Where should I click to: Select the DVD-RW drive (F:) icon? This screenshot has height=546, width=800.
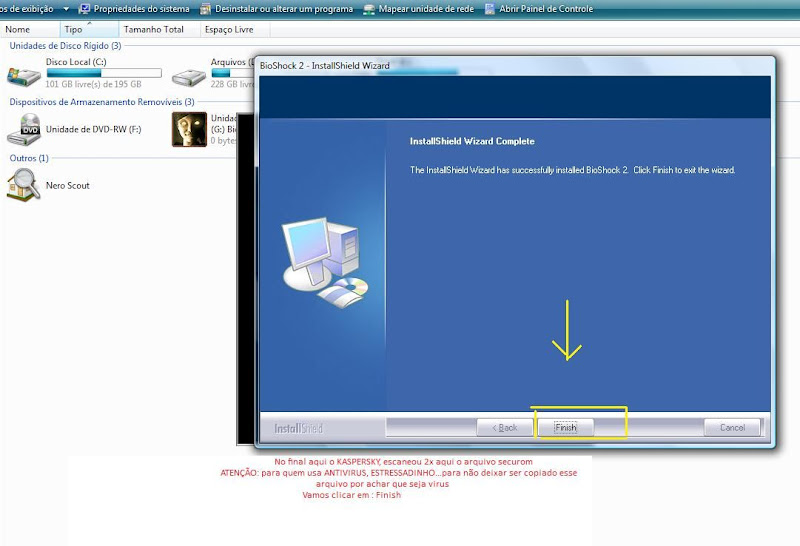pyautogui.click(x=23, y=130)
